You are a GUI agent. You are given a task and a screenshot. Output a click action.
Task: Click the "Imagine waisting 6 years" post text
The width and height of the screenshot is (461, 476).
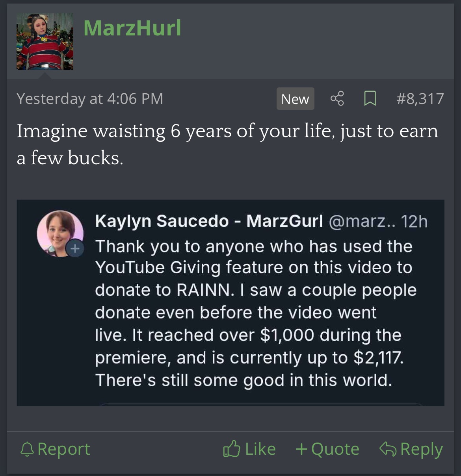(227, 131)
